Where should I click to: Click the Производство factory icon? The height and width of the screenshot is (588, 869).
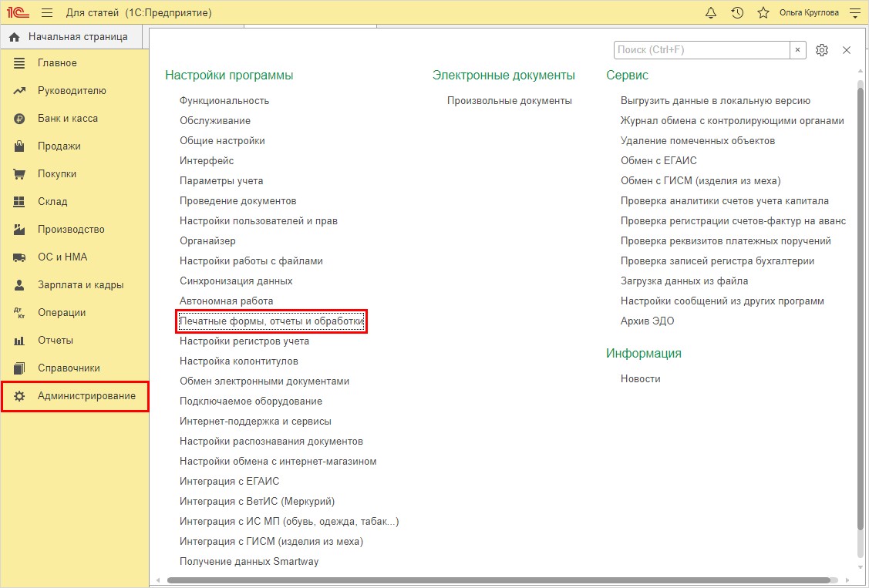19,229
